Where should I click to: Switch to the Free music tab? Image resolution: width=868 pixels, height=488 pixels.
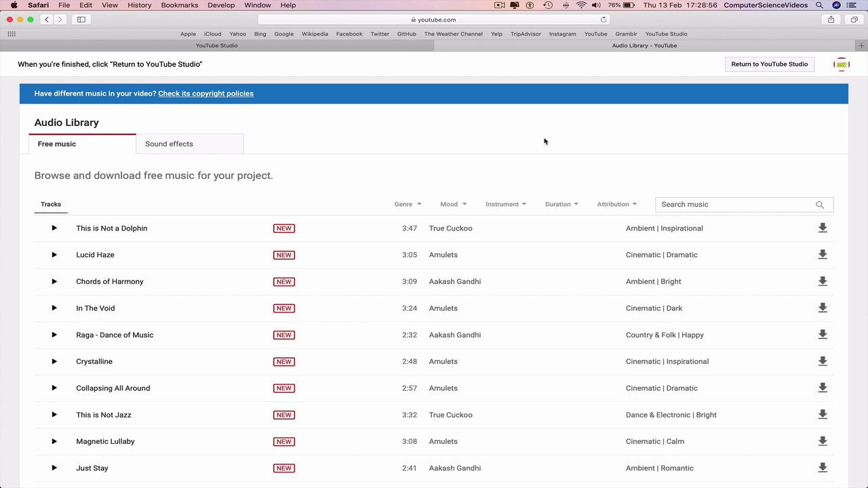[x=82, y=144]
